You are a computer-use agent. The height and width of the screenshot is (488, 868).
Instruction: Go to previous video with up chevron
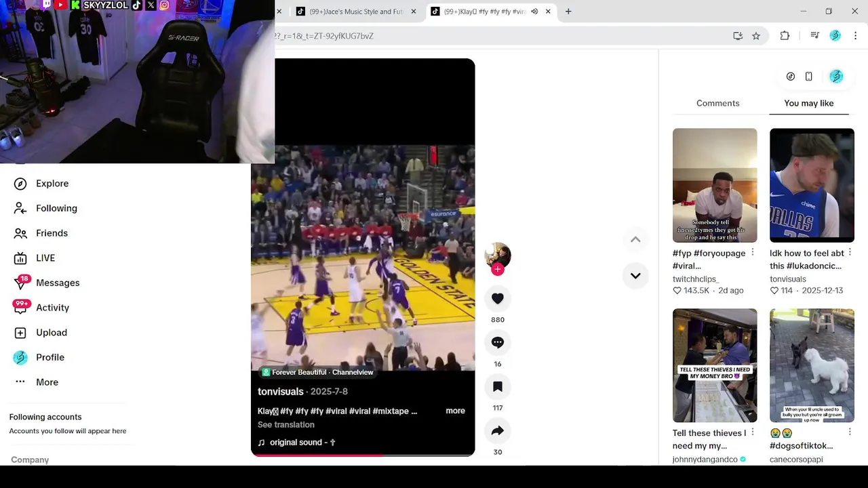pyautogui.click(x=635, y=239)
